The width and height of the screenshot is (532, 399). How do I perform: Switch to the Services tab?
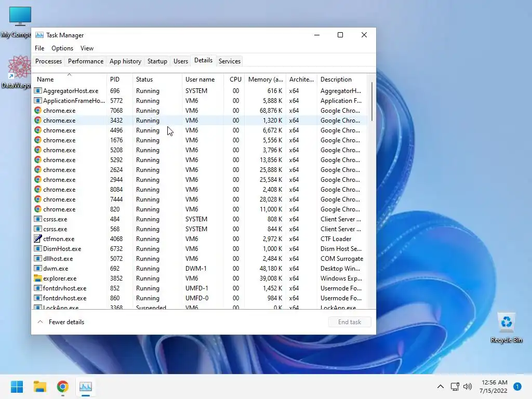coord(229,61)
